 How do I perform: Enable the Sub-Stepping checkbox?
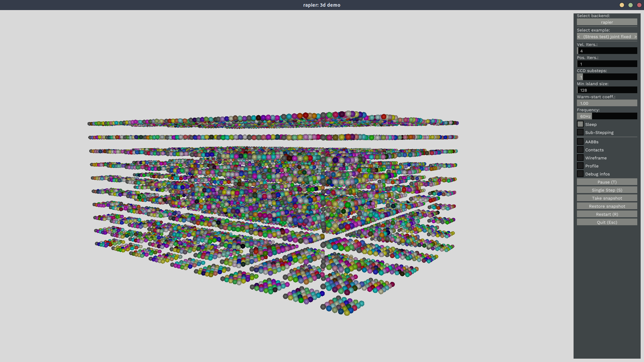580,132
